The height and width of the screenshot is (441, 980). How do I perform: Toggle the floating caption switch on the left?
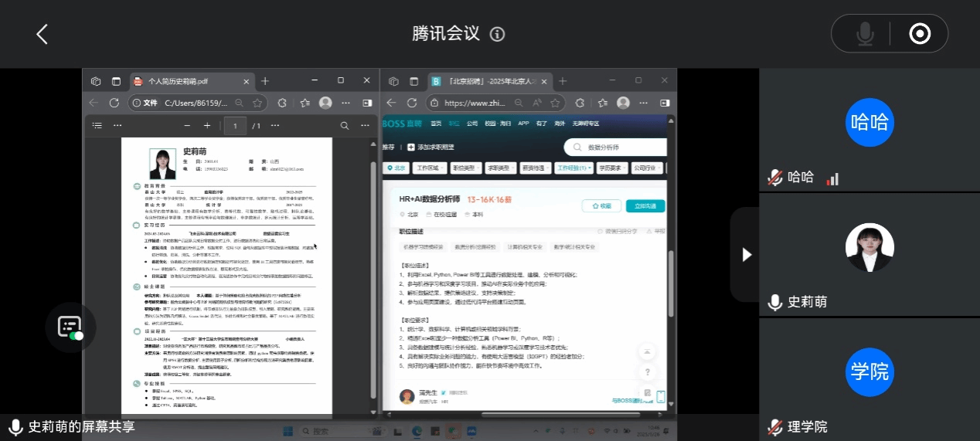tap(70, 327)
